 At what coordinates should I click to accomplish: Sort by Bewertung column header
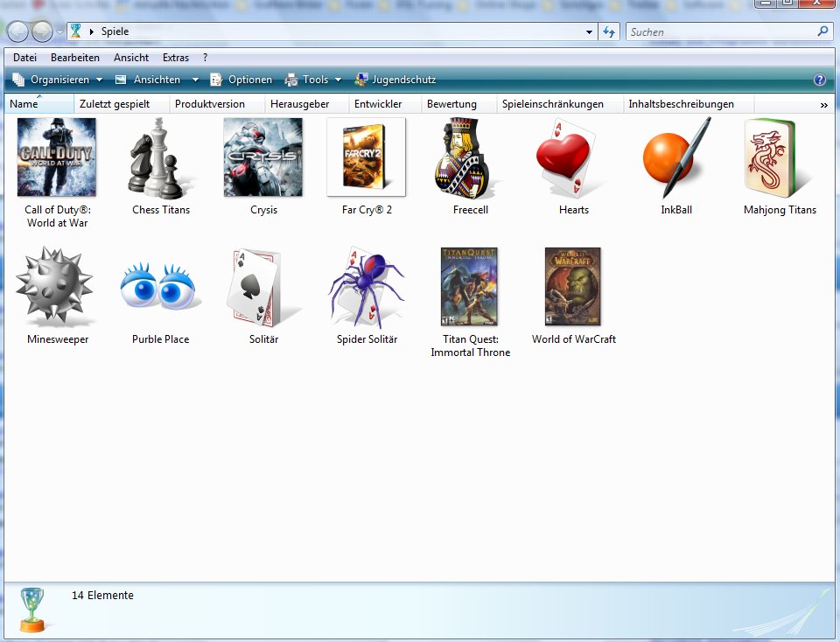point(458,104)
